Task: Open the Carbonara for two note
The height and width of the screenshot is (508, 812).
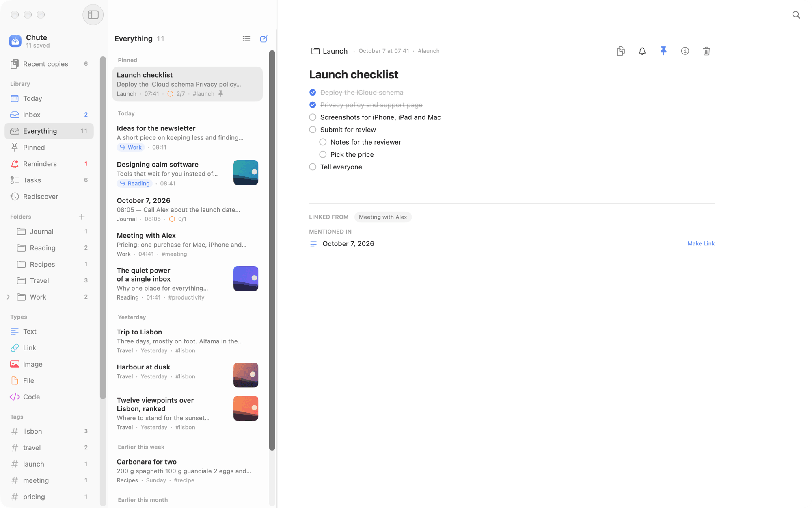Action: click(187, 471)
